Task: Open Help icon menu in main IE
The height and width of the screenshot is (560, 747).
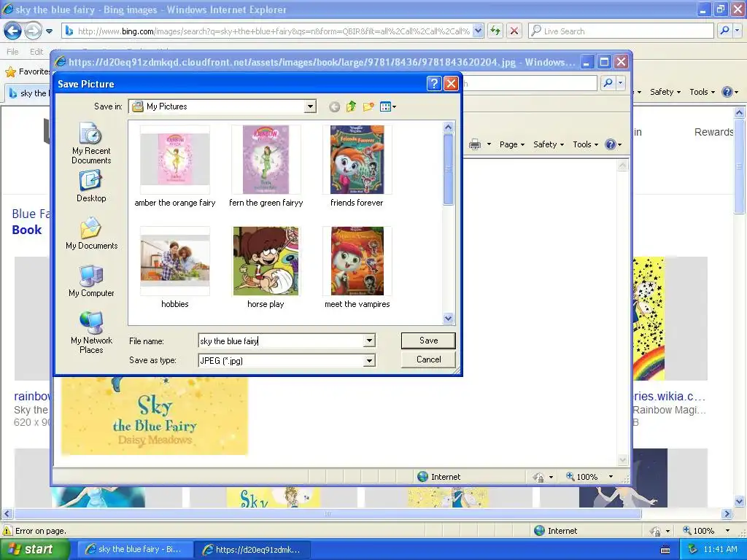Action: [x=729, y=92]
